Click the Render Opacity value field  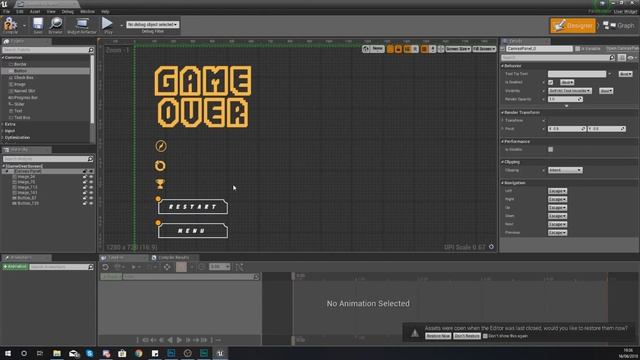click(565, 99)
